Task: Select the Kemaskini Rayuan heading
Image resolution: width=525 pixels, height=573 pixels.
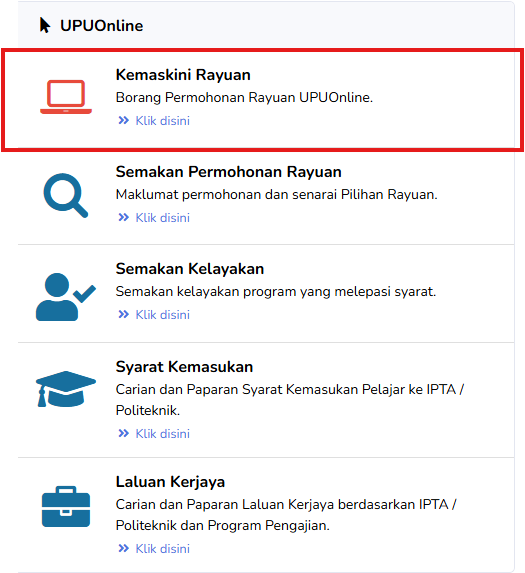Action: [183, 75]
